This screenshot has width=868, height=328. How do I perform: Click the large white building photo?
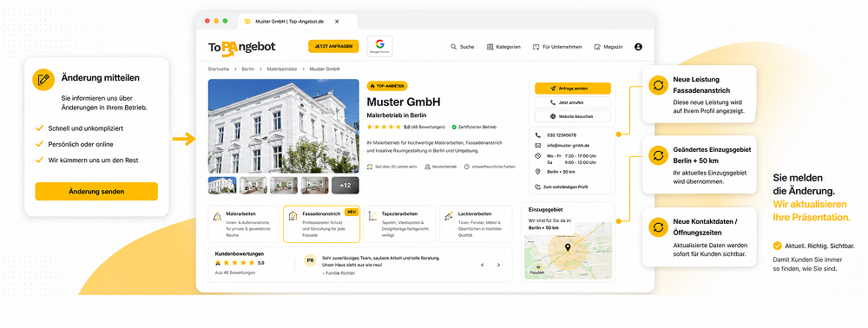284,126
